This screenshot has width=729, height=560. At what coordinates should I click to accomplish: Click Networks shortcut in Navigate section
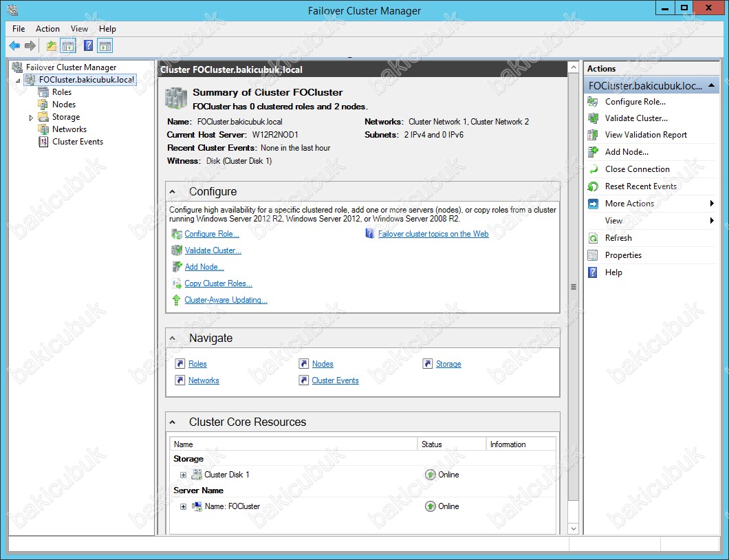203,380
